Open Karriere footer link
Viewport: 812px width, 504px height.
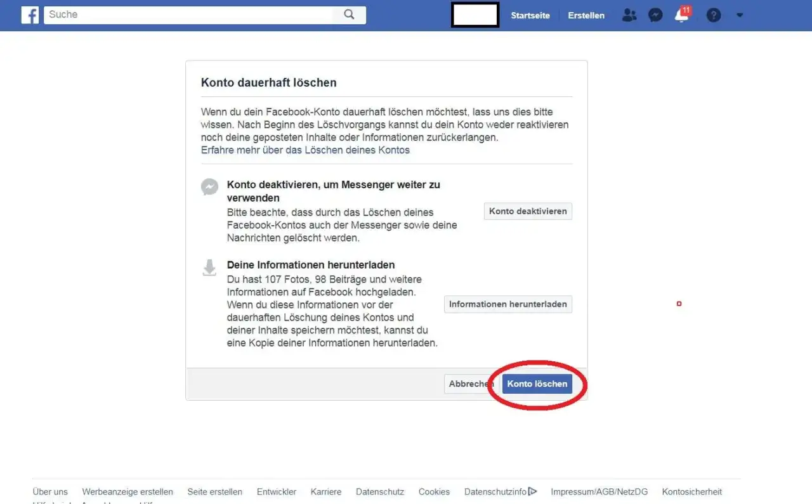tap(326, 492)
